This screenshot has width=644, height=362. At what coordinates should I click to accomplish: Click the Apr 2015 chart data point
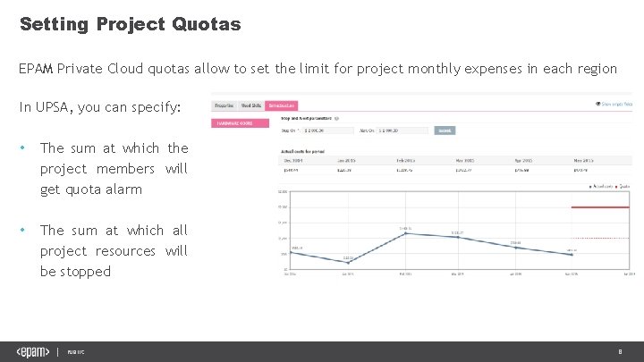pyautogui.click(x=516, y=248)
